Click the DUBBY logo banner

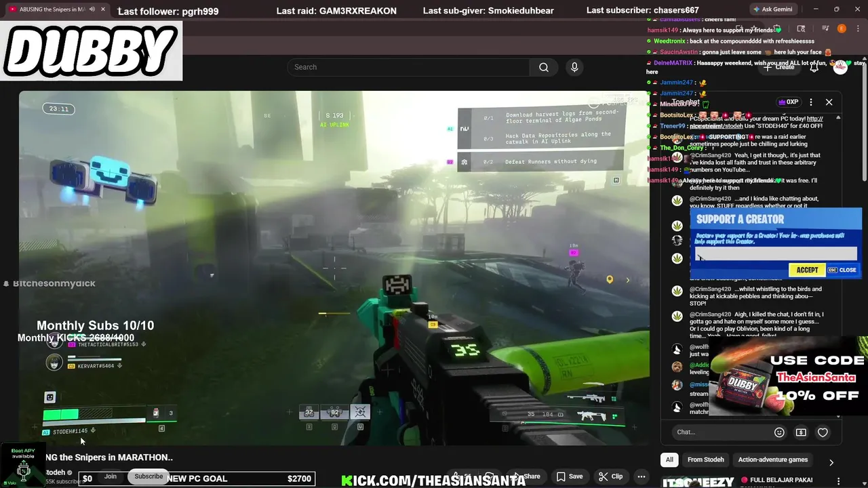point(91,51)
